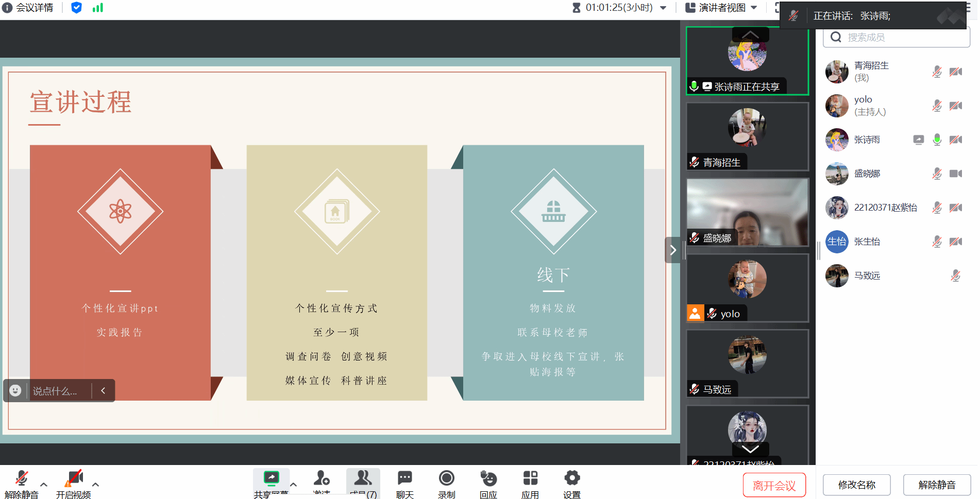Click the green network signal icon
This screenshot has height=499, width=980.
[98, 8]
